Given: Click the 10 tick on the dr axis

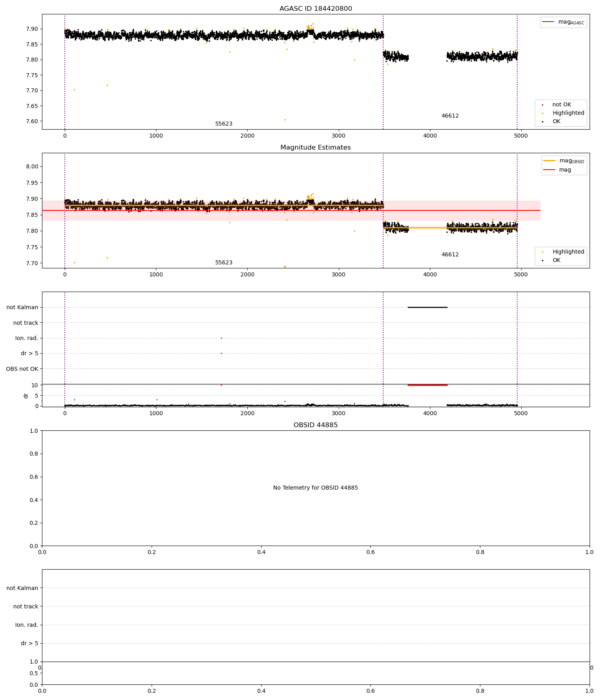Looking at the screenshot, I should [x=35, y=385].
